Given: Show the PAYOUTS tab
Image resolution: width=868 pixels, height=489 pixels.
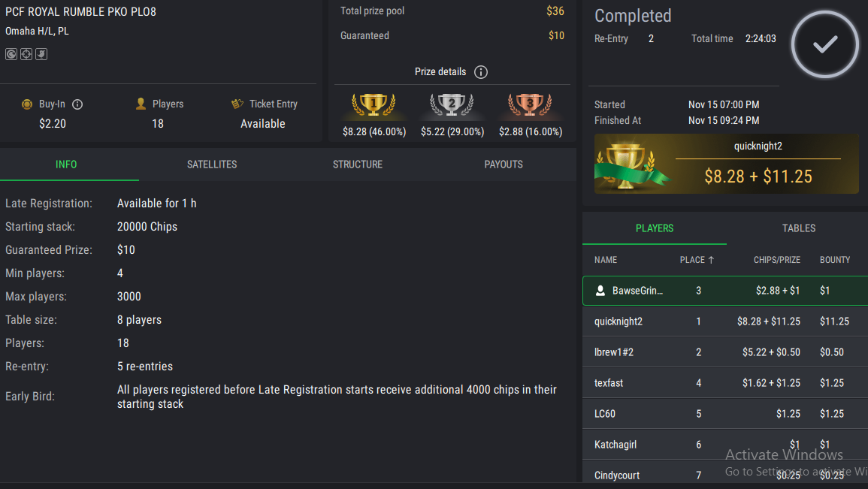Looking at the screenshot, I should 504,165.
